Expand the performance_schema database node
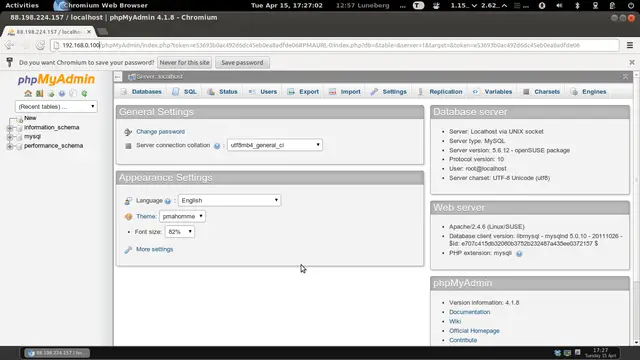 pyautogui.click(x=10, y=146)
